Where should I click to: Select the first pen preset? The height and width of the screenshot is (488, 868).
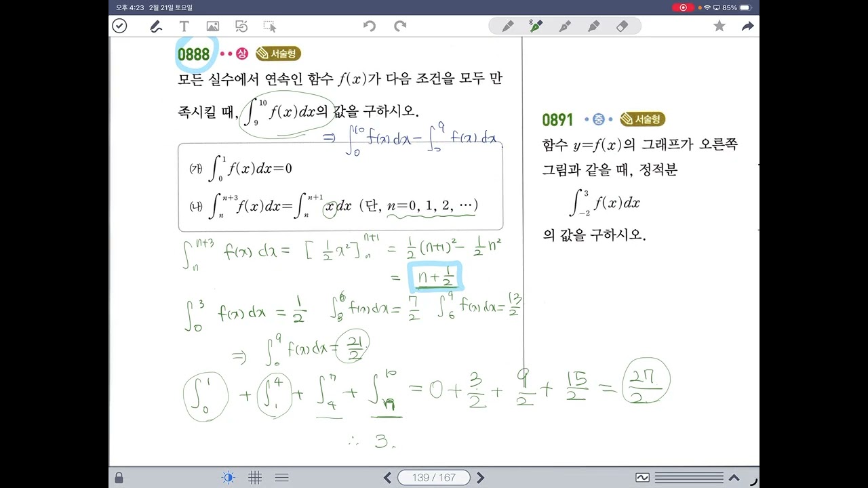click(x=507, y=26)
